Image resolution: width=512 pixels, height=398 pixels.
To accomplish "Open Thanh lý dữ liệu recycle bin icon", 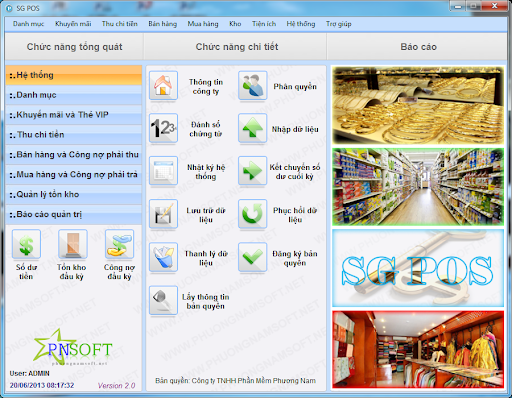I will tap(163, 257).
